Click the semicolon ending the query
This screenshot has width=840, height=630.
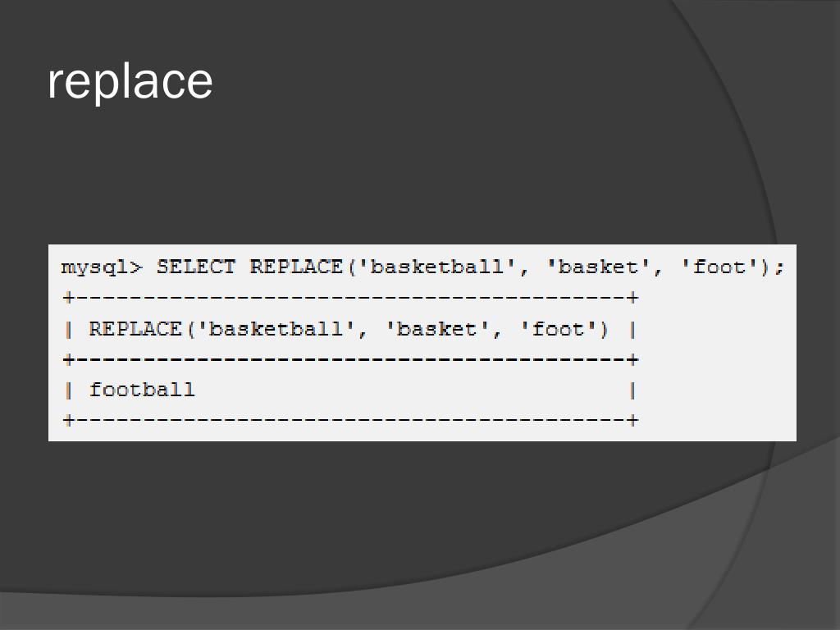click(779, 268)
